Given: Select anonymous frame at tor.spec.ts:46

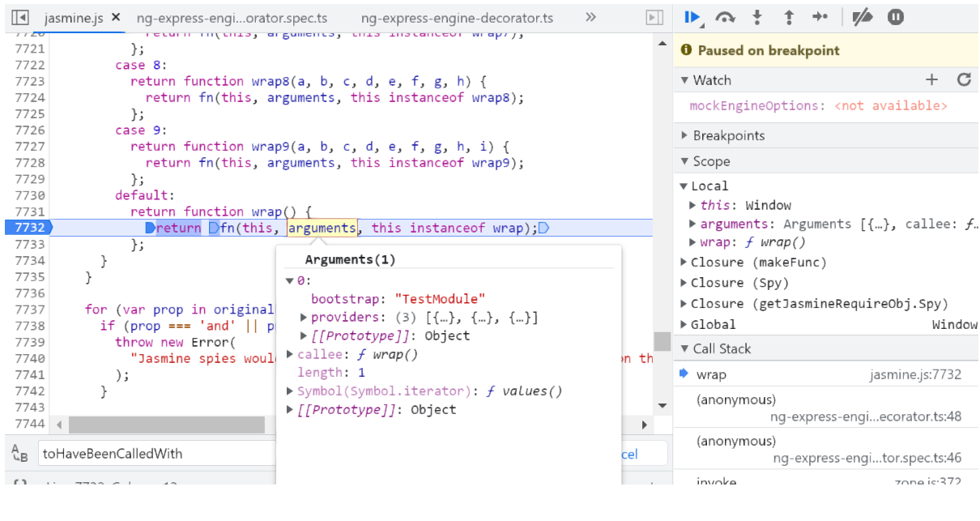Looking at the screenshot, I should [x=826, y=449].
